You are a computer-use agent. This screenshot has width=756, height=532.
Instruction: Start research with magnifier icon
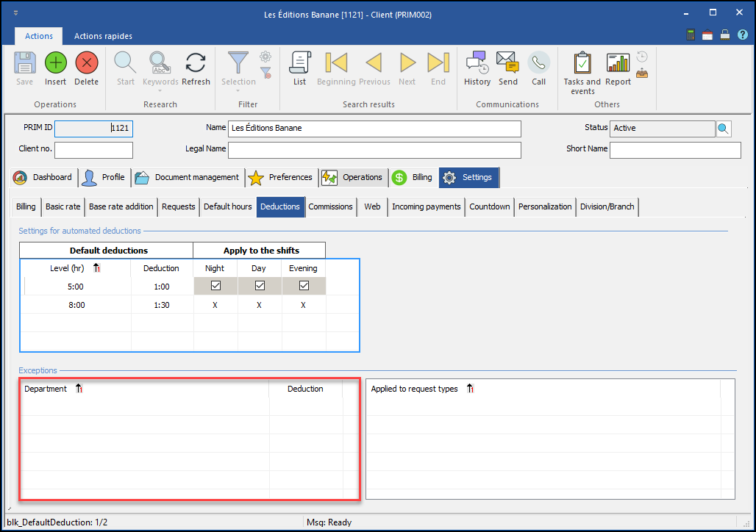(125, 63)
